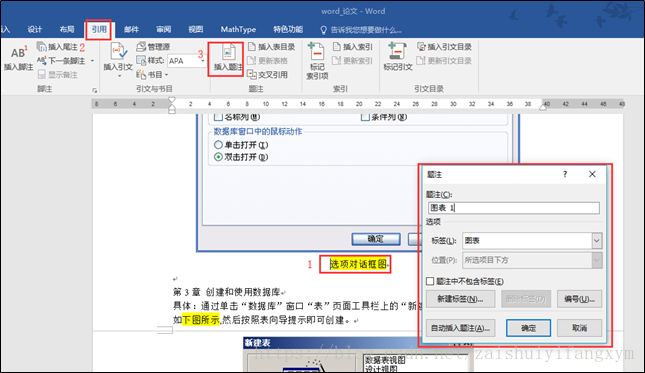Click 编号 button in 题注 dialog
This screenshot has width=645, height=373.
point(579,299)
